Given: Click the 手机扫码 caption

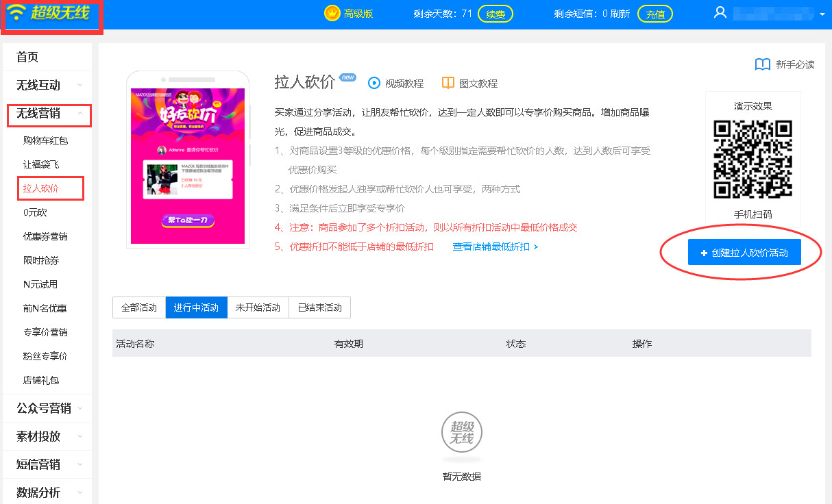Looking at the screenshot, I should (753, 214).
